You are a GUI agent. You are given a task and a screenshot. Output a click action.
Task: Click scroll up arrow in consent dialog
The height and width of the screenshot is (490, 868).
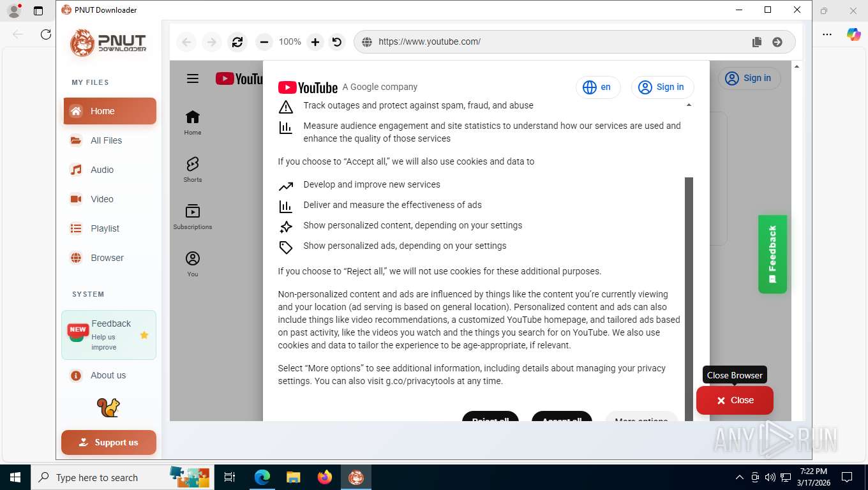click(689, 105)
